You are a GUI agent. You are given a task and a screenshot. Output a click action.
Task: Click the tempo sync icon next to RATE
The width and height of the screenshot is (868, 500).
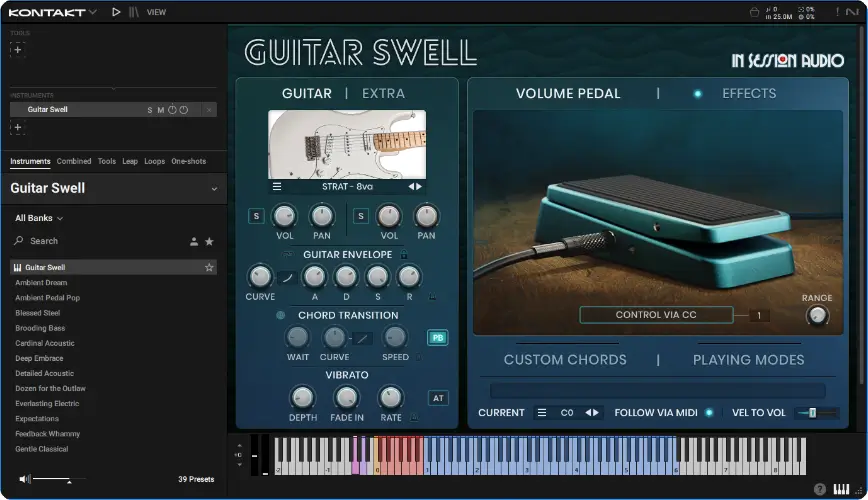click(x=414, y=417)
